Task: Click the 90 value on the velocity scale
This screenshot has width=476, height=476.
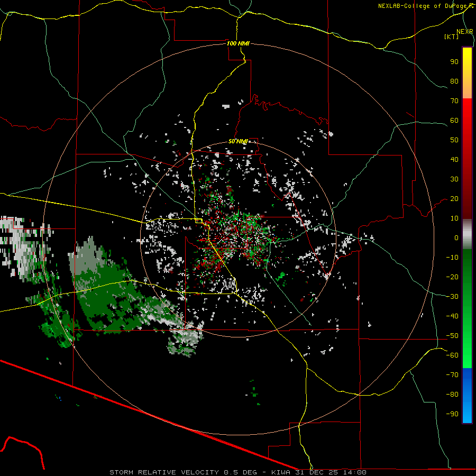Action: [454, 62]
